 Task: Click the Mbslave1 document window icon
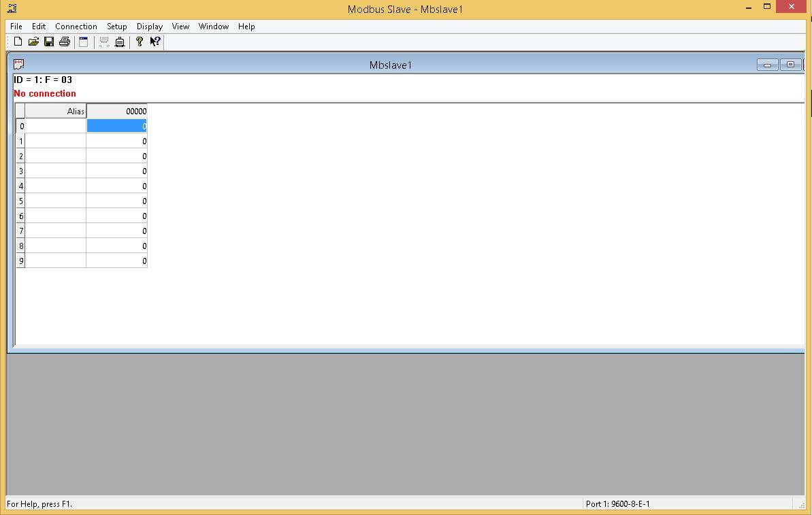tap(18, 64)
